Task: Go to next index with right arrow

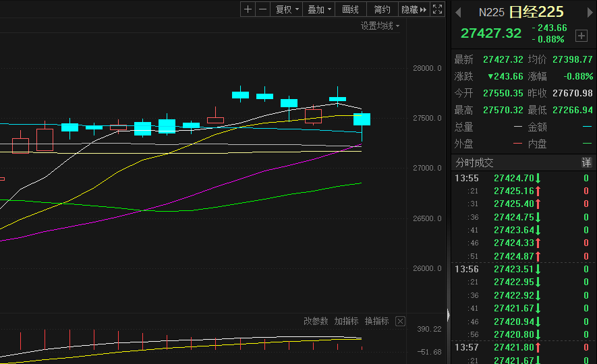Action: (590, 13)
